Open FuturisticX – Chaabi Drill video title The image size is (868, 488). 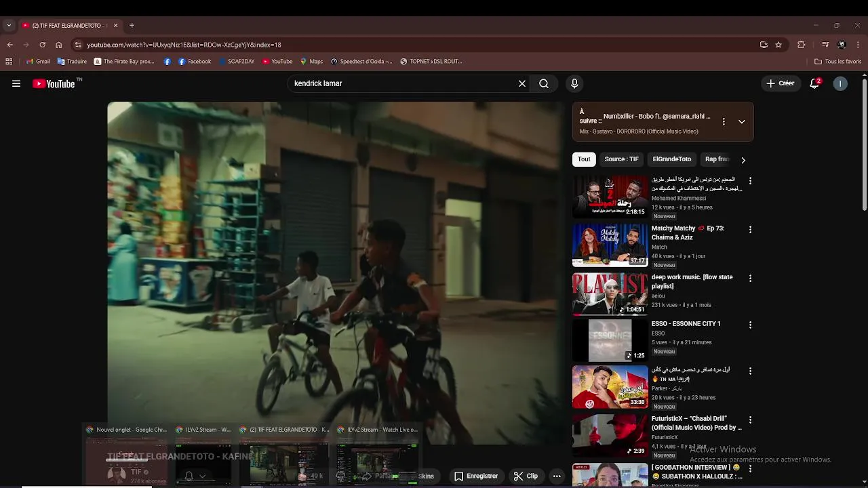(x=696, y=423)
